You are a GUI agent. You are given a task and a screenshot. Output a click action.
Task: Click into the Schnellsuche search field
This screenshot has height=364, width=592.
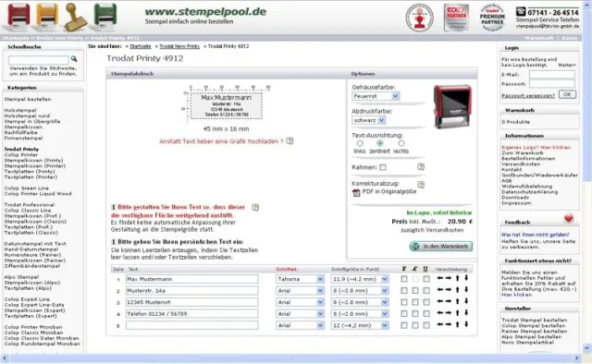click(x=39, y=60)
